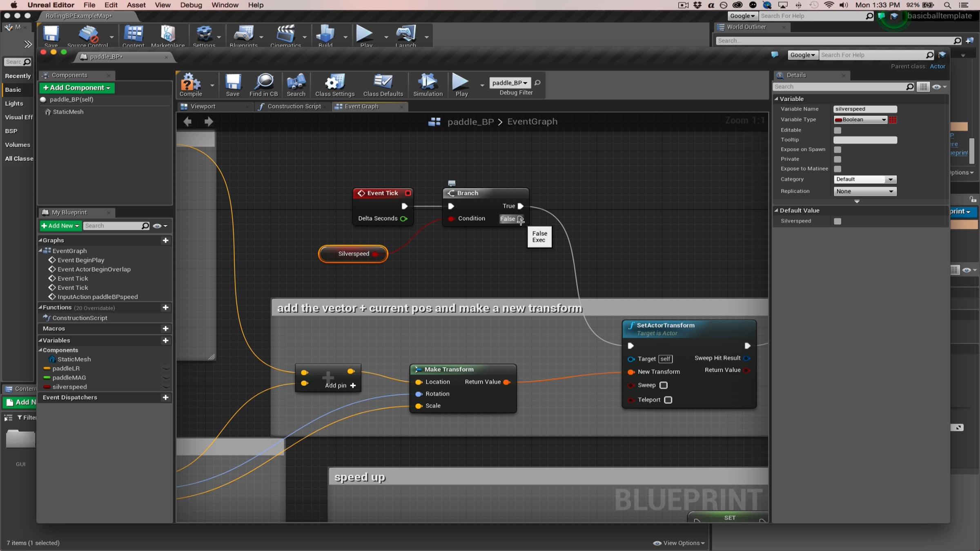Navigate back with graph arrow
Image resolution: width=980 pixels, height=551 pixels.
(x=187, y=122)
